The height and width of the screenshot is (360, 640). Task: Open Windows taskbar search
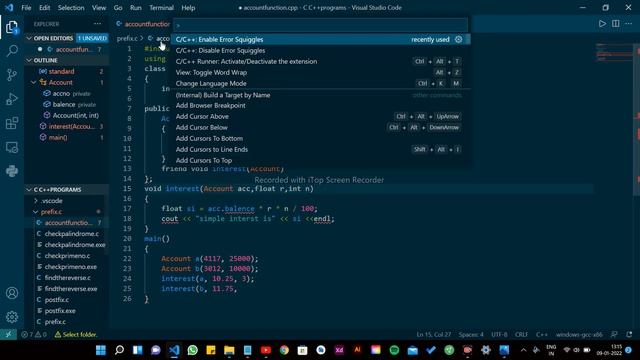coord(119,350)
